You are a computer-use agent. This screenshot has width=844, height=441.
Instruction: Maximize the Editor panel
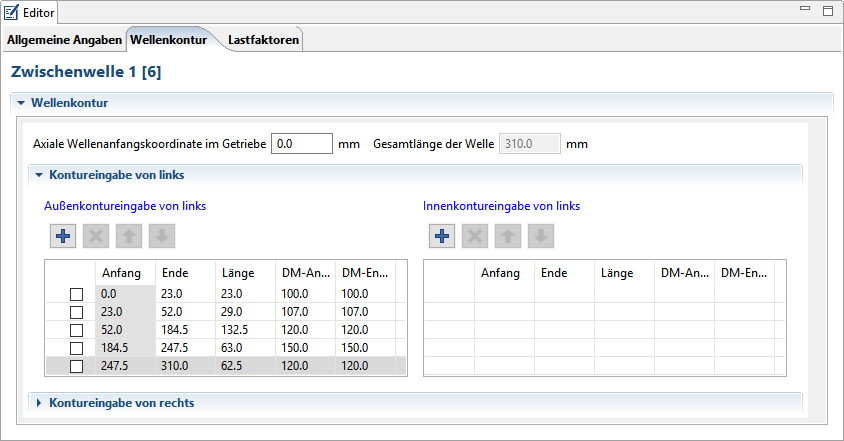coord(827,11)
